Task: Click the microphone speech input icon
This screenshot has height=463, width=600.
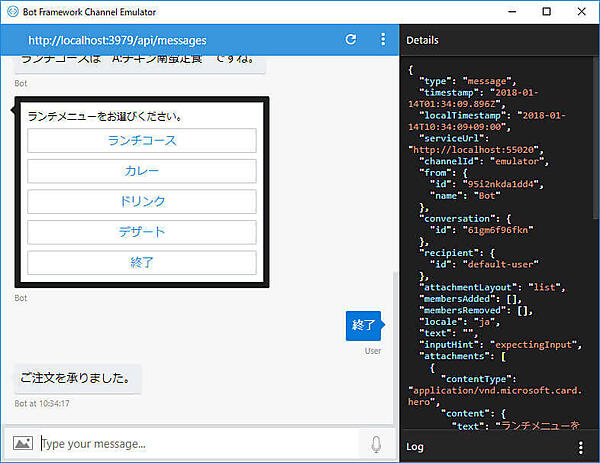Action: (376, 443)
